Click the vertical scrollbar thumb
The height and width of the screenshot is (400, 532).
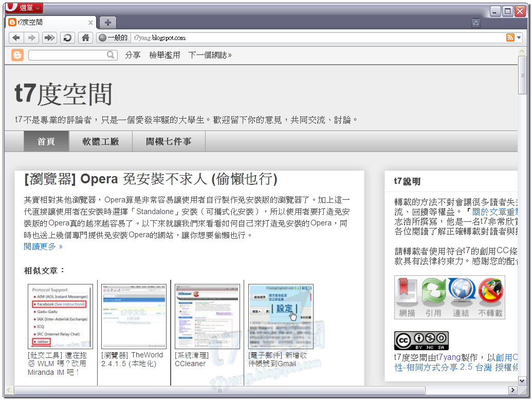coord(522,75)
